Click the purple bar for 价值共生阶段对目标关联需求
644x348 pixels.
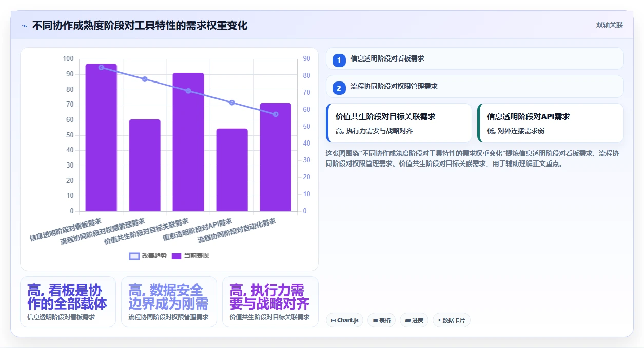point(188,142)
